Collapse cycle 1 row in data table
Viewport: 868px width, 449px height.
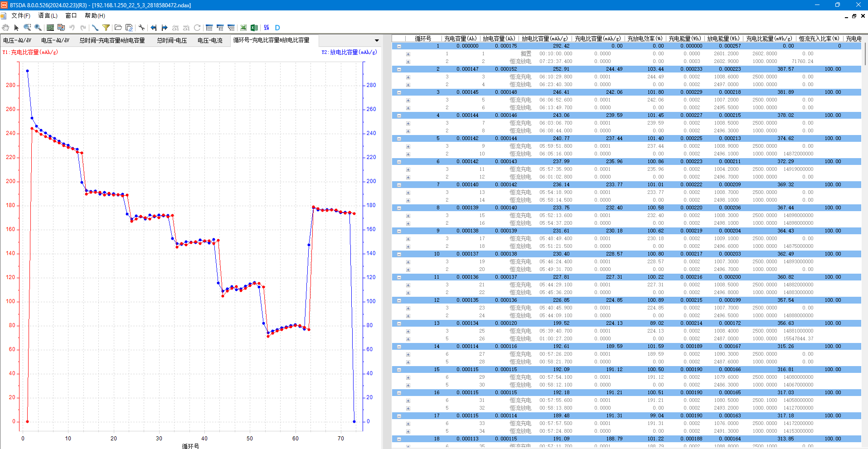pyautogui.click(x=399, y=46)
